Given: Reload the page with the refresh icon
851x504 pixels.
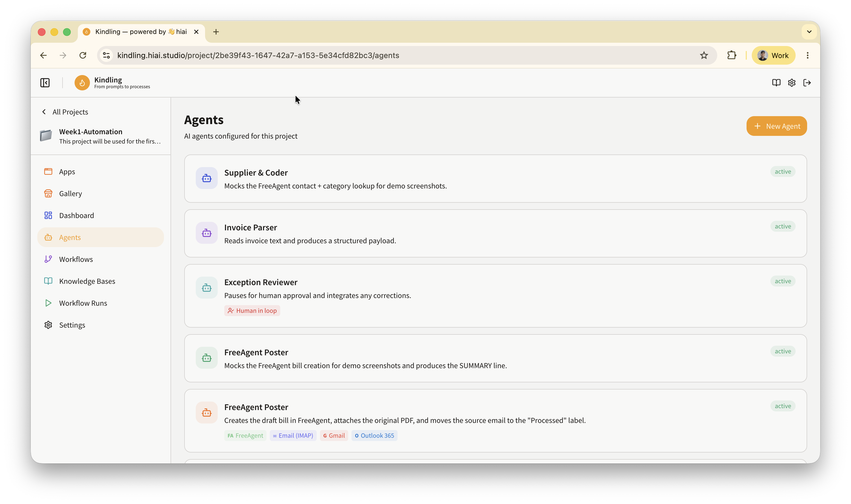Looking at the screenshot, I should click(83, 55).
